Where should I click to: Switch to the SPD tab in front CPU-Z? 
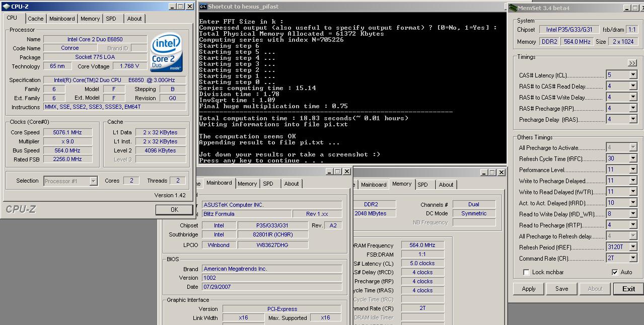pos(111,19)
